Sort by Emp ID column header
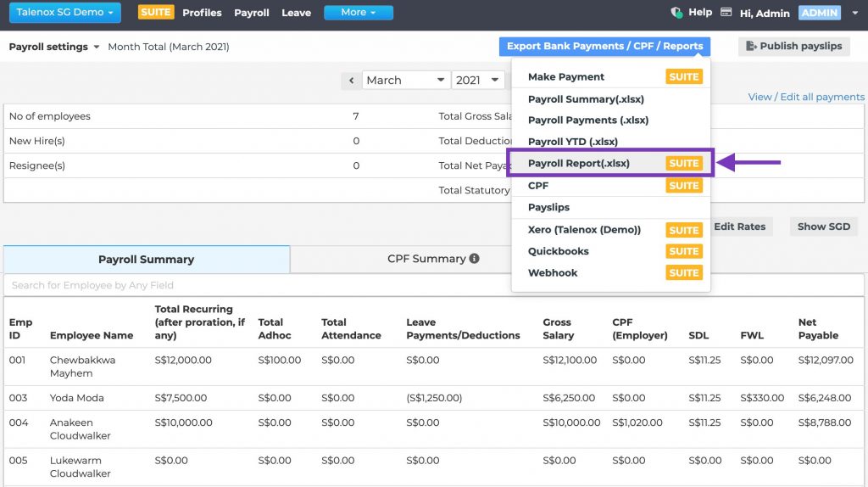 20,328
